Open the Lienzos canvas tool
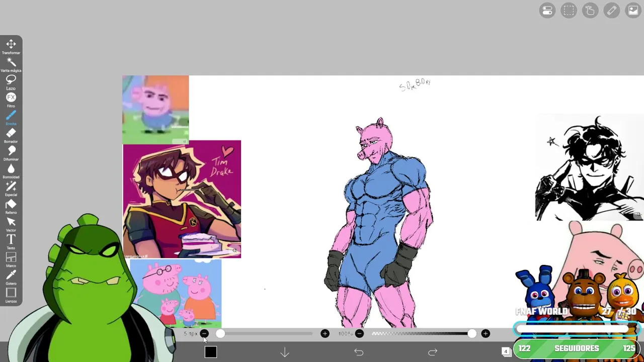 11,295
